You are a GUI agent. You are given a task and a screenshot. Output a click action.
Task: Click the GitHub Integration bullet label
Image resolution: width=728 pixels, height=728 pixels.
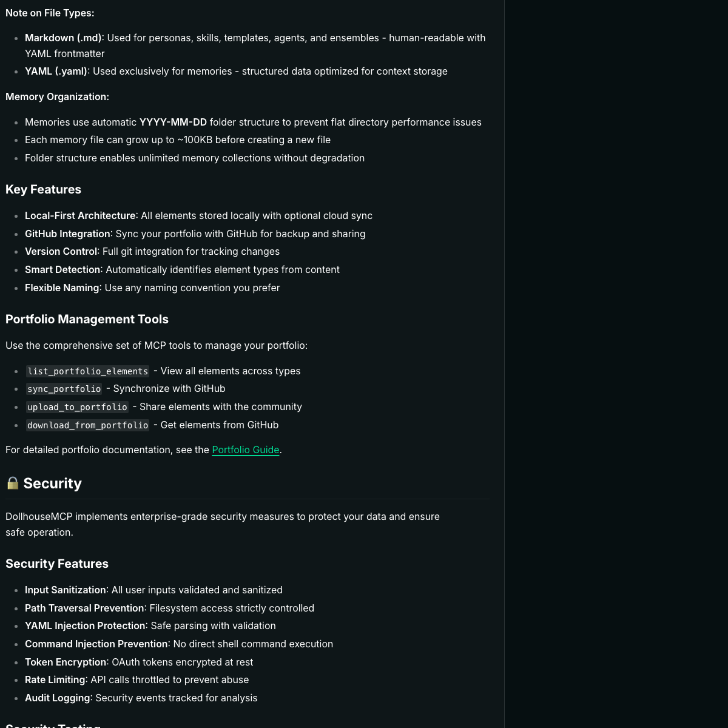[x=67, y=234]
